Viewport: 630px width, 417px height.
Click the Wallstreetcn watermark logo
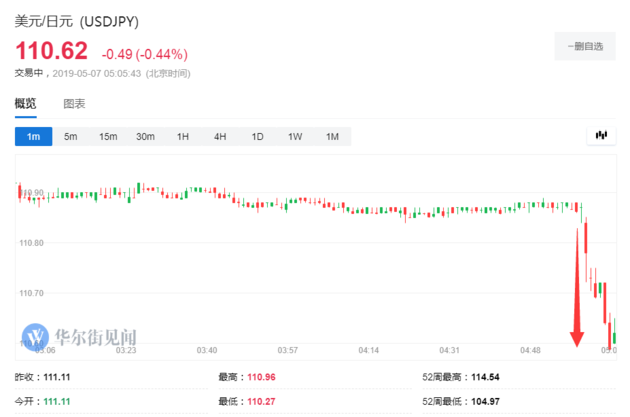click(x=39, y=335)
